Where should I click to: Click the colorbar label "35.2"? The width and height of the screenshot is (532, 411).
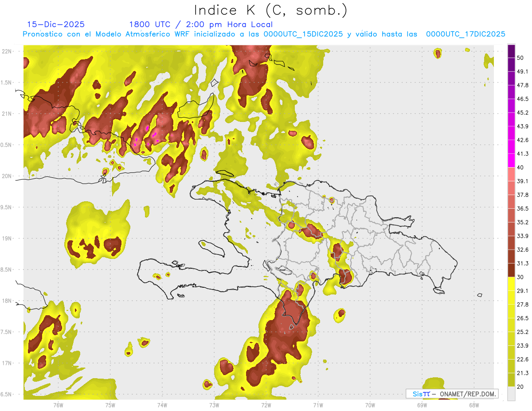pos(523,222)
